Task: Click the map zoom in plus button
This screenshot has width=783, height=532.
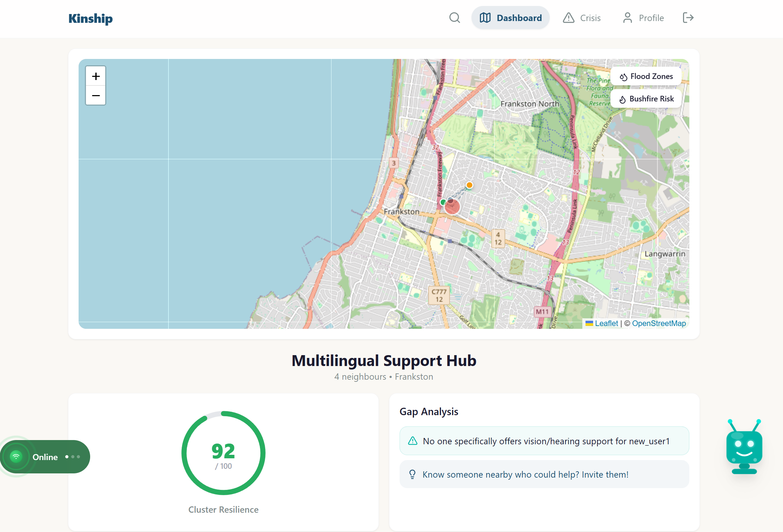Action: [x=96, y=76]
